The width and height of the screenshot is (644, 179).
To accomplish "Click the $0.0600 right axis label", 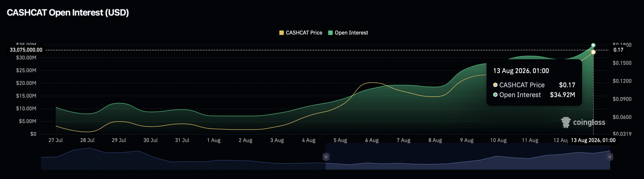I will click(x=622, y=117).
